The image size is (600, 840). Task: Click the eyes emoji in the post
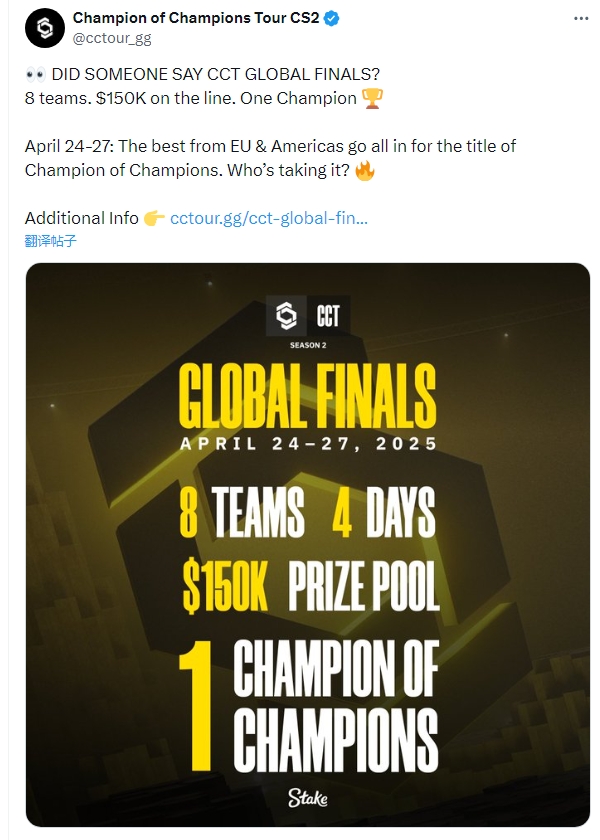point(35,74)
